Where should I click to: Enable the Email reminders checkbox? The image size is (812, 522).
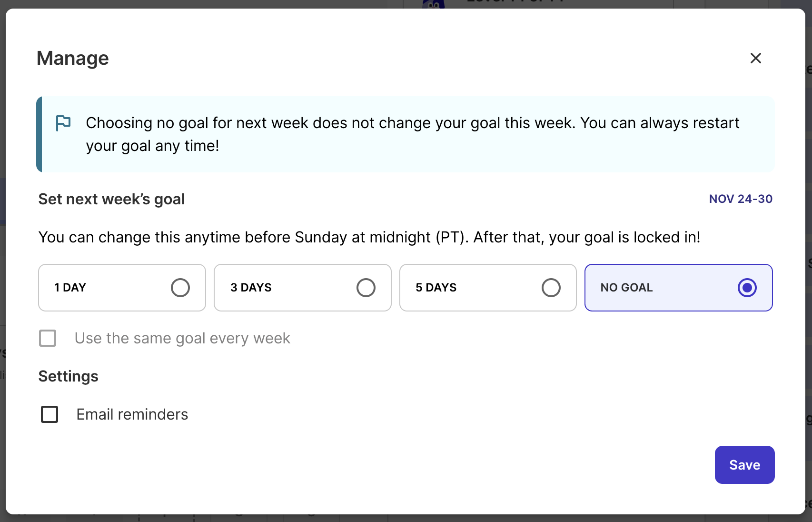point(50,414)
